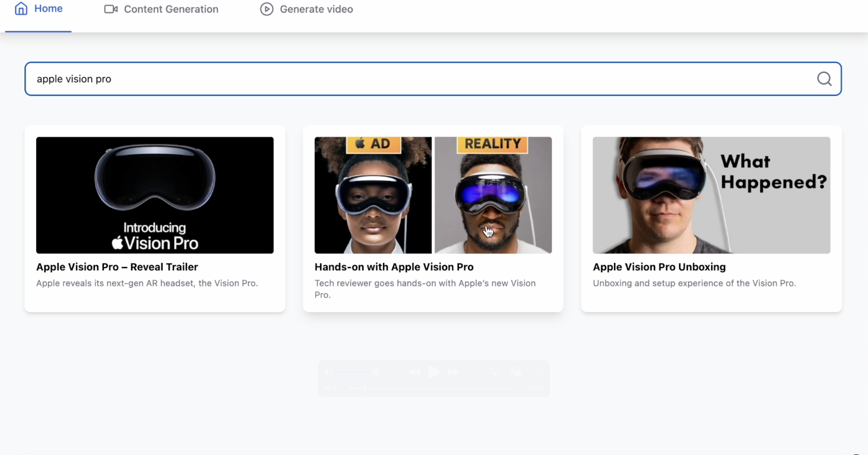Click 'Apple Vision Pro – Reveal Trailer' title

click(117, 267)
